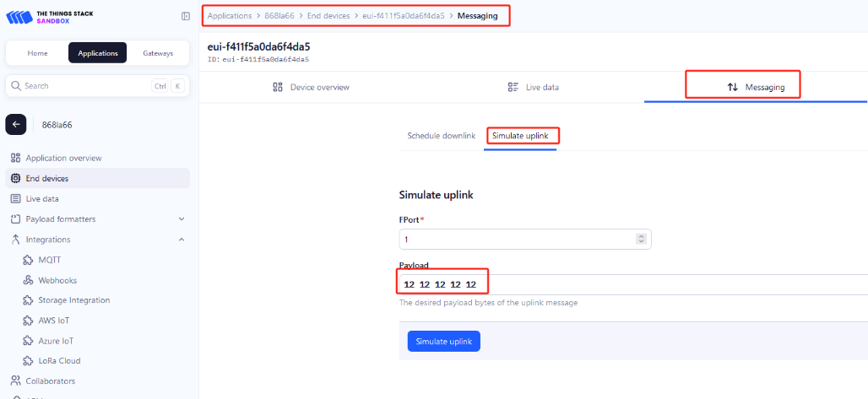The width and height of the screenshot is (868, 399).
Task: Click into the Payload bytes field
Action: click(633, 284)
